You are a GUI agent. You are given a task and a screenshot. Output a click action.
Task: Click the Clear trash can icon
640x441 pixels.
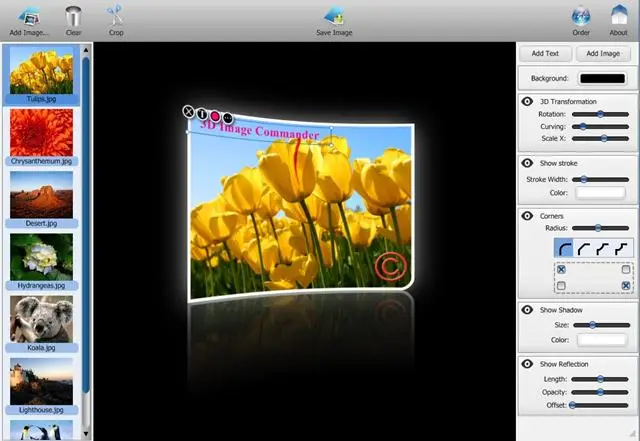click(73, 16)
